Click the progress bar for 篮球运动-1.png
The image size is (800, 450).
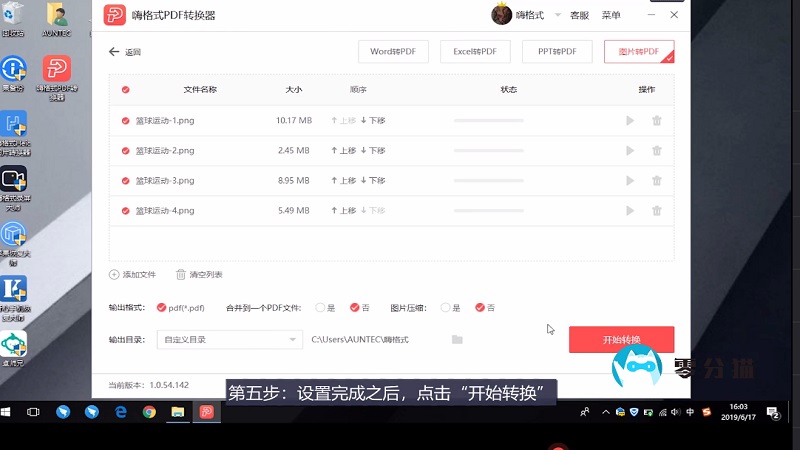point(508,121)
